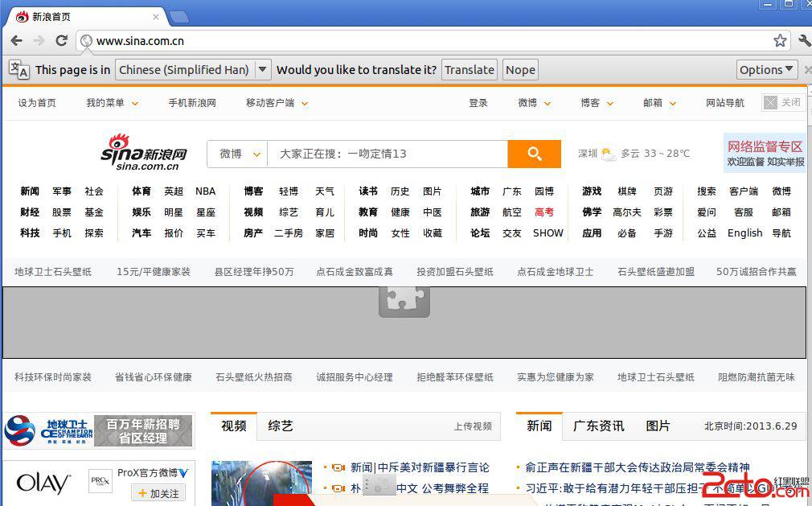Click the Sina eye favicon on the tab
812x506 pixels.
[22, 17]
